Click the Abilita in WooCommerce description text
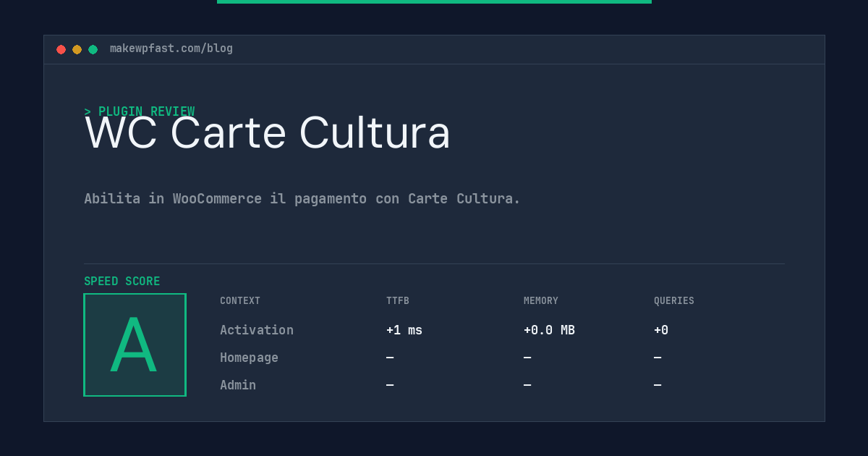 pyautogui.click(x=302, y=198)
